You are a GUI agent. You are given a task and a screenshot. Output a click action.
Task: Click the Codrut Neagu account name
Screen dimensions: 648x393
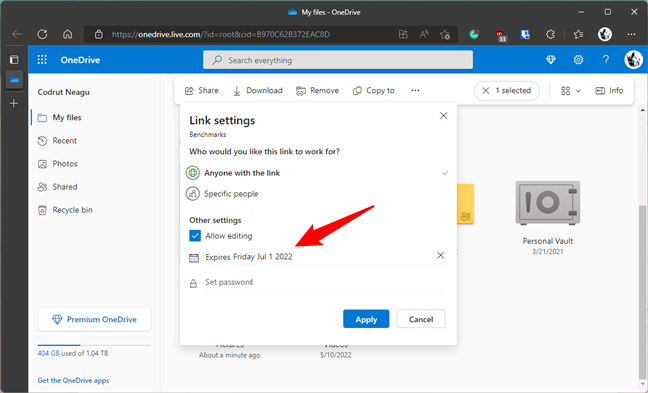pos(64,92)
